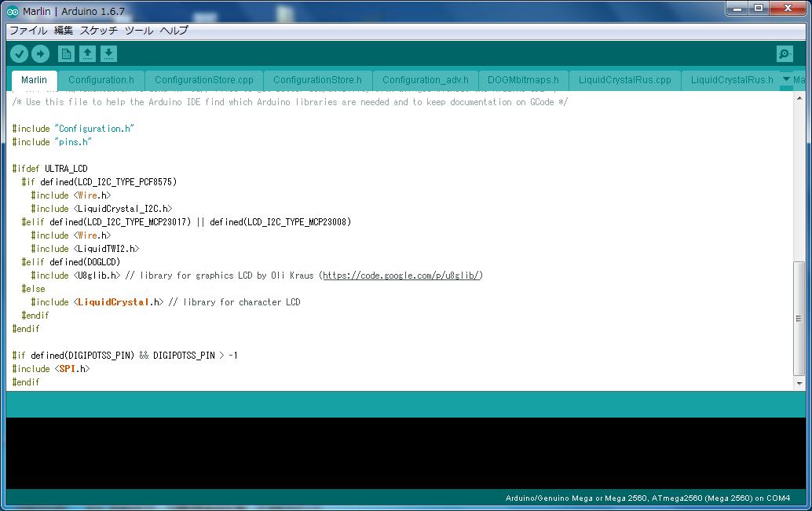Switch to the Configuration.h tab

point(101,80)
